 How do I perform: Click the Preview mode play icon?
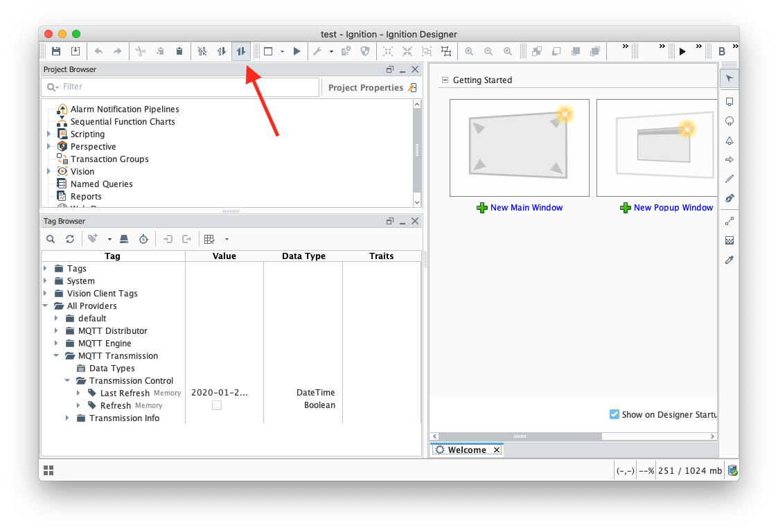tap(297, 51)
